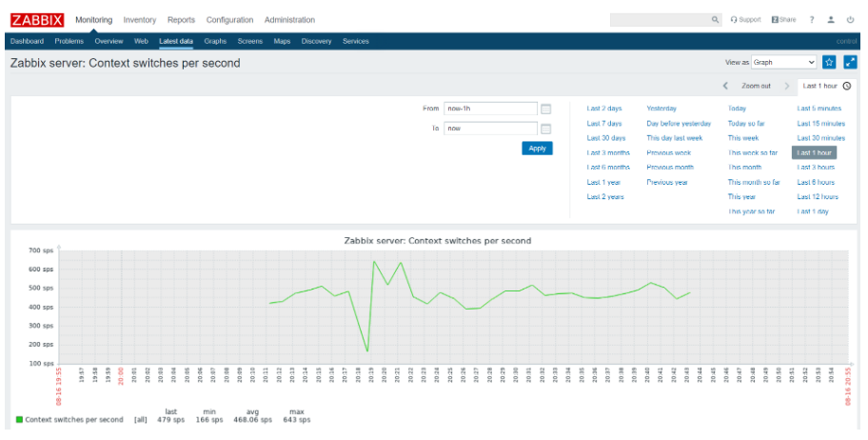The height and width of the screenshot is (440, 868).
Task: Go to the Problems submenu
Action: pyautogui.click(x=69, y=42)
